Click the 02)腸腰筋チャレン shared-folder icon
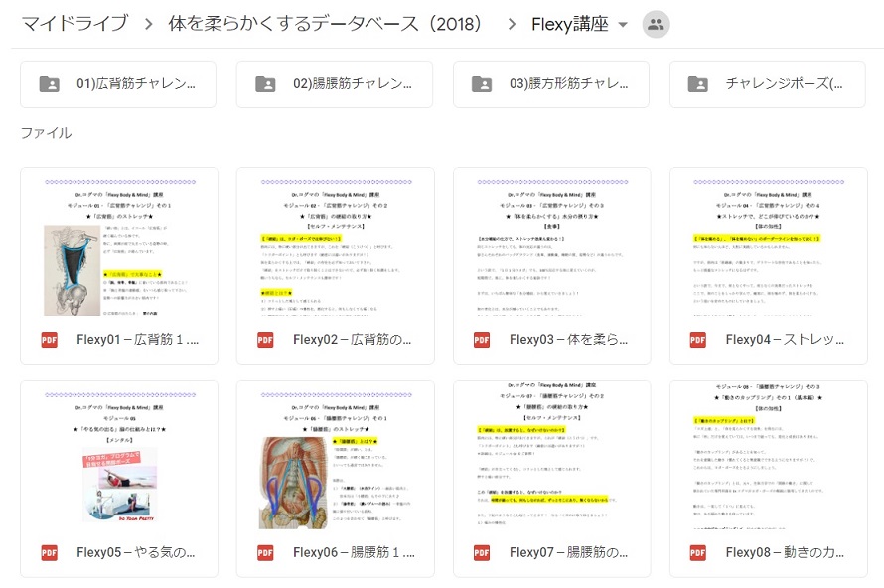 tap(265, 84)
